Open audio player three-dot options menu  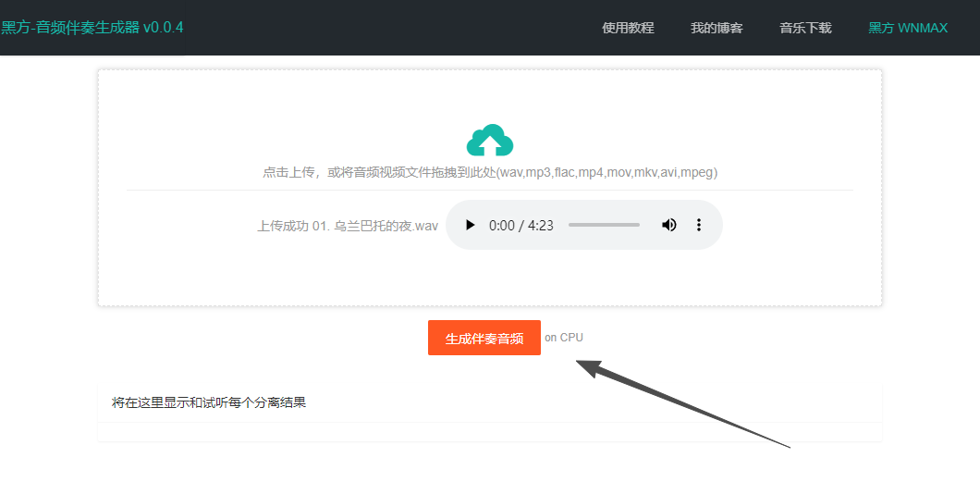pos(699,225)
